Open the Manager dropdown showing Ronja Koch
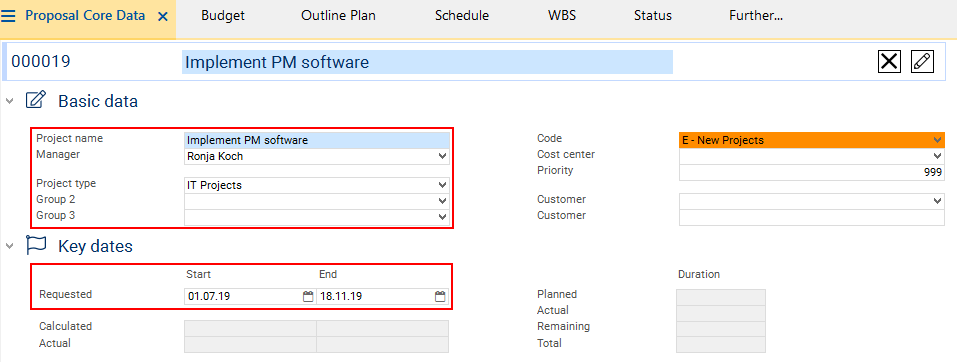This screenshot has width=957, height=362. (442, 156)
